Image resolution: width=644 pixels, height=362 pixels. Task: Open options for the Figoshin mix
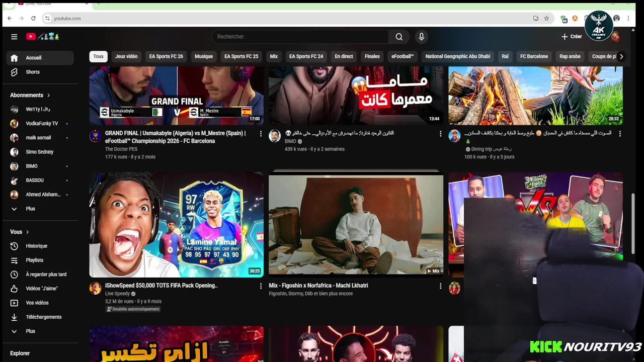click(440, 286)
